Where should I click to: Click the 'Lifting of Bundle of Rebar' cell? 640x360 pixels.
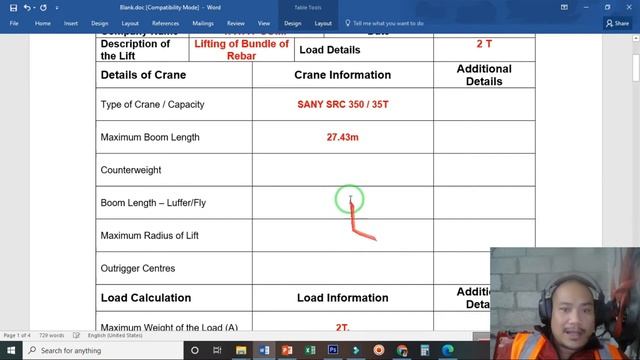241,50
